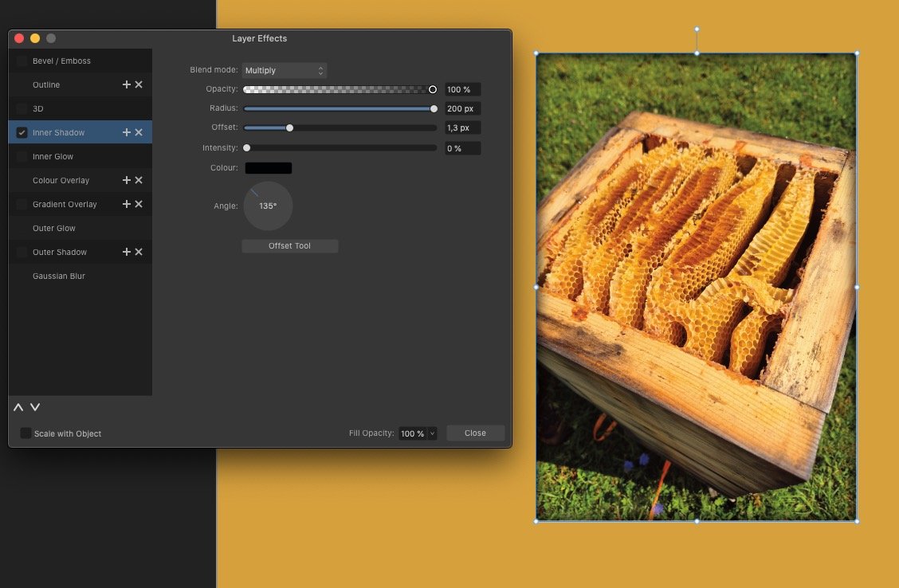Image resolution: width=899 pixels, height=588 pixels.
Task: Click the Intensity 0 % value field
Action: coord(463,148)
